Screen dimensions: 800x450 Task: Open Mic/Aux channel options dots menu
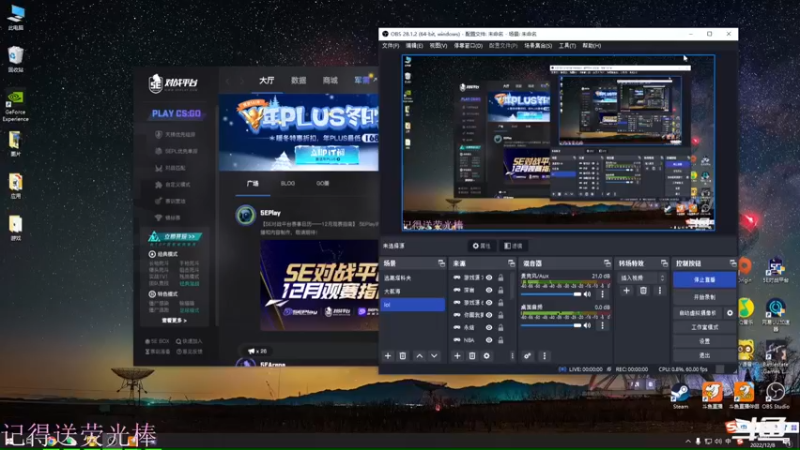coord(602,294)
